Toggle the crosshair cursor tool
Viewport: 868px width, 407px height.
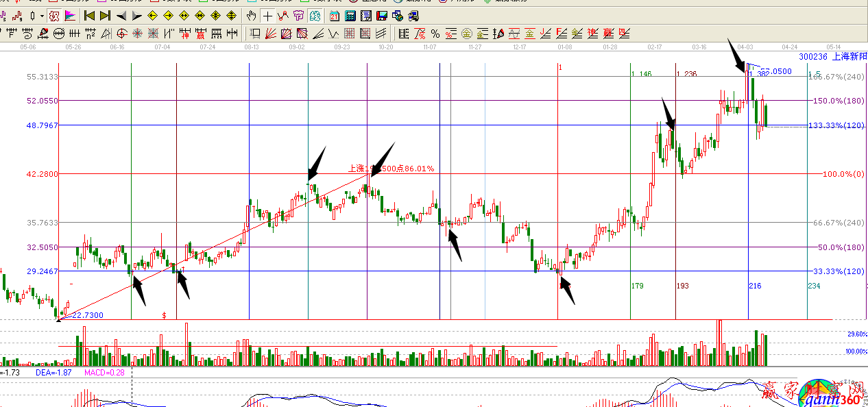pyautogui.click(x=267, y=16)
